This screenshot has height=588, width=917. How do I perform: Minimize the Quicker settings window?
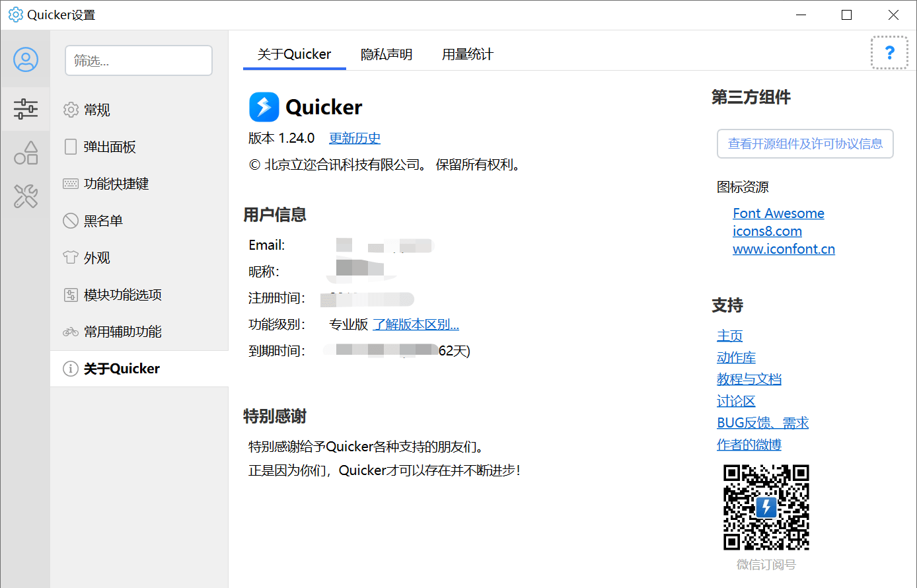(x=801, y=15)
